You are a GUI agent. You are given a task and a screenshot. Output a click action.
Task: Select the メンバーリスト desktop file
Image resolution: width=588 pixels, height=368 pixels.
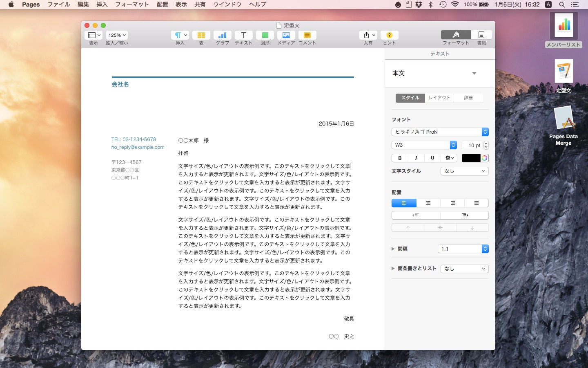click(563, 29)
